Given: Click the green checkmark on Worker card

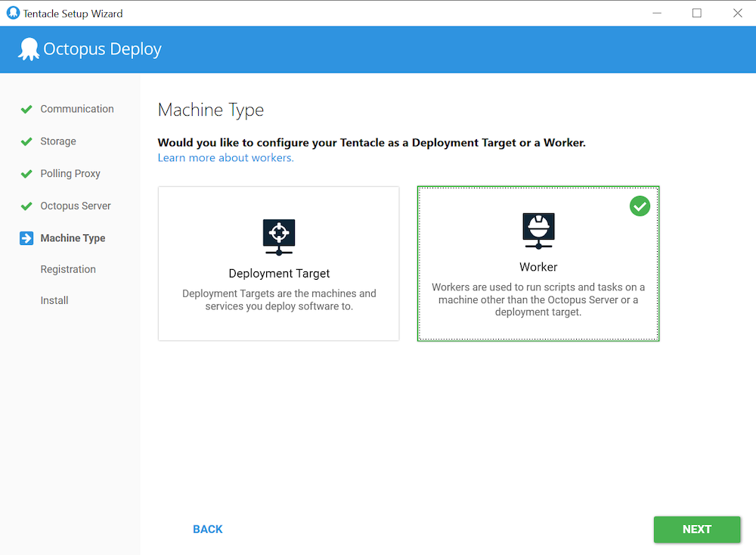Looking at the screenshot, I should pos(640,206).
